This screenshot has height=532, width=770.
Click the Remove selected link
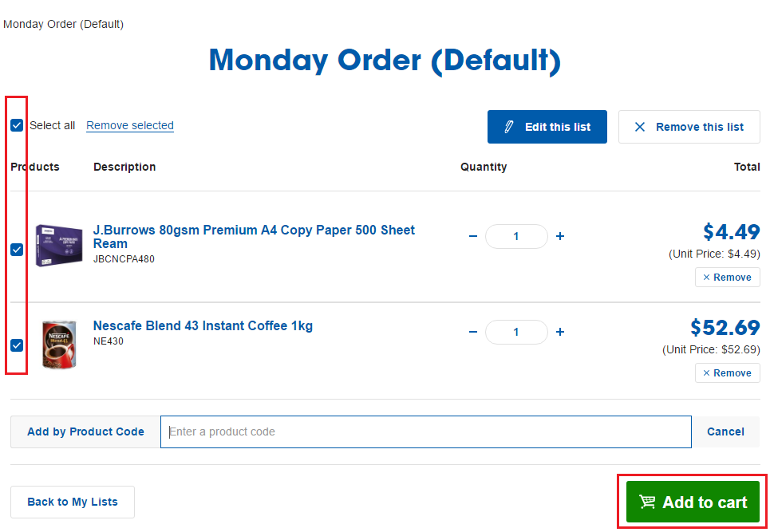130,125
